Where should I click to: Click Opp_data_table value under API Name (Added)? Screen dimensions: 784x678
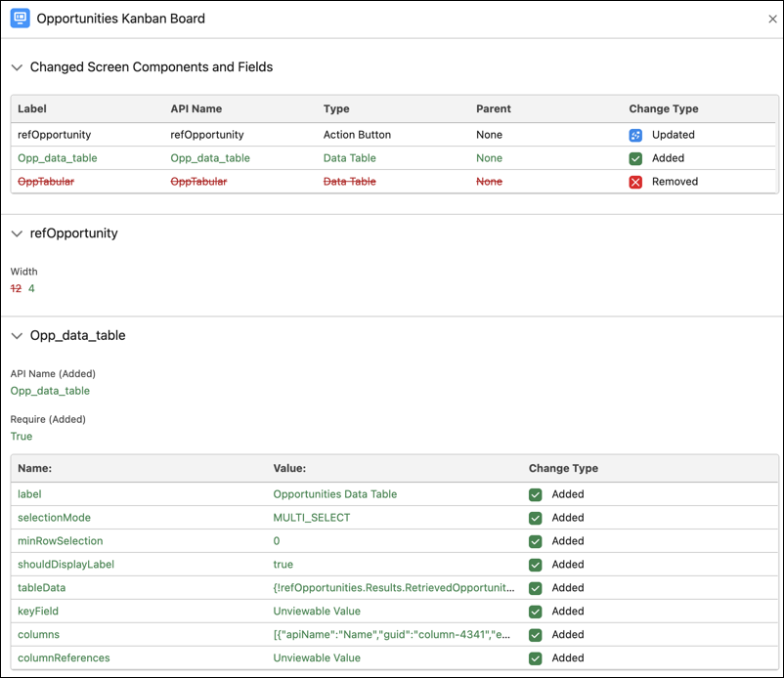50,391
